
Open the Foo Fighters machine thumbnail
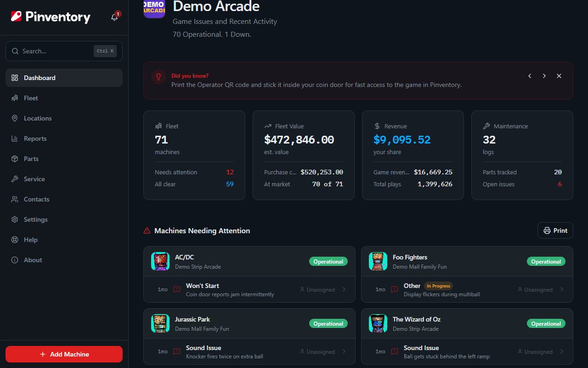[x=378, y=261]
